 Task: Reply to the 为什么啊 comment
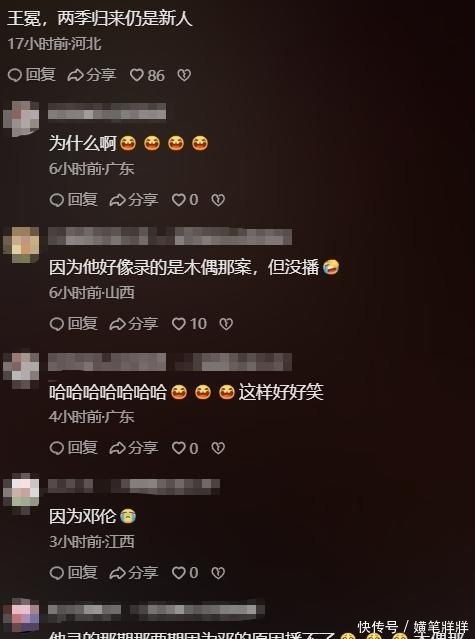tap(73, 200)
